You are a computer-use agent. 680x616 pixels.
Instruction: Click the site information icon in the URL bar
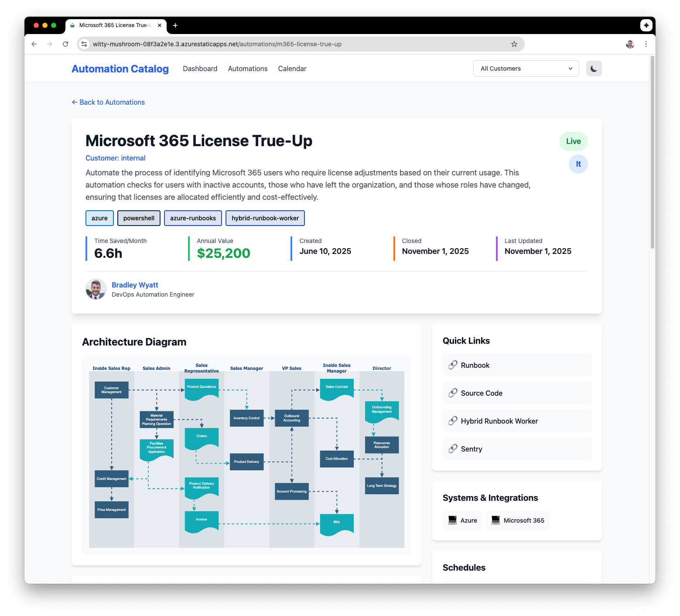click(85, 44)
